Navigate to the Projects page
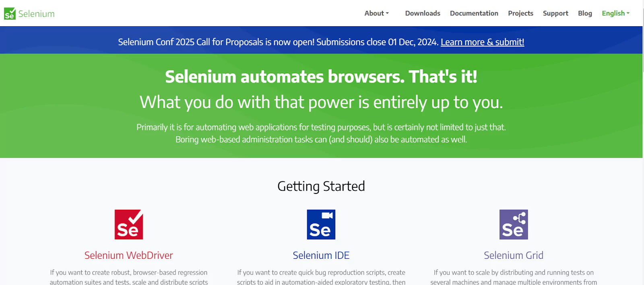 click(x=520, y=13)
